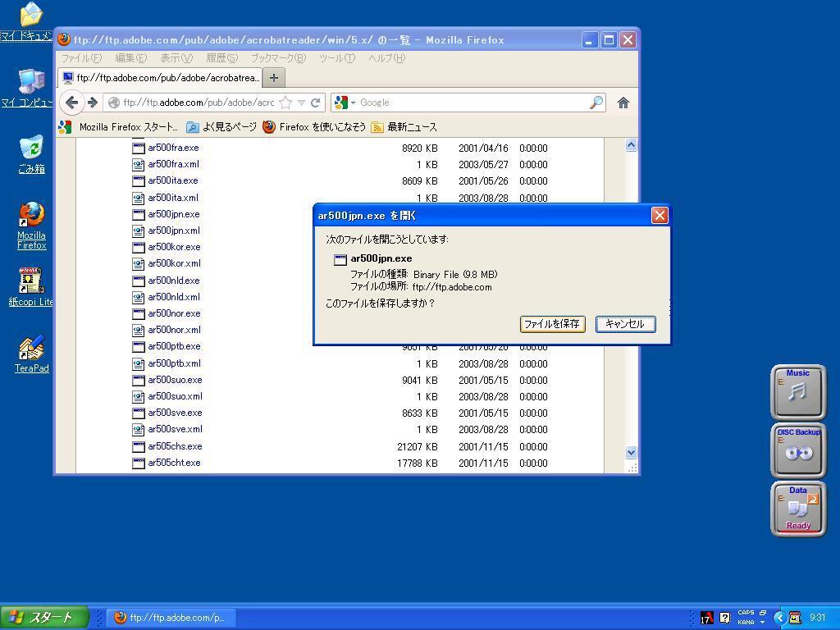
Task: Click the page scrollbar down arrow
Action: point(631,453)
